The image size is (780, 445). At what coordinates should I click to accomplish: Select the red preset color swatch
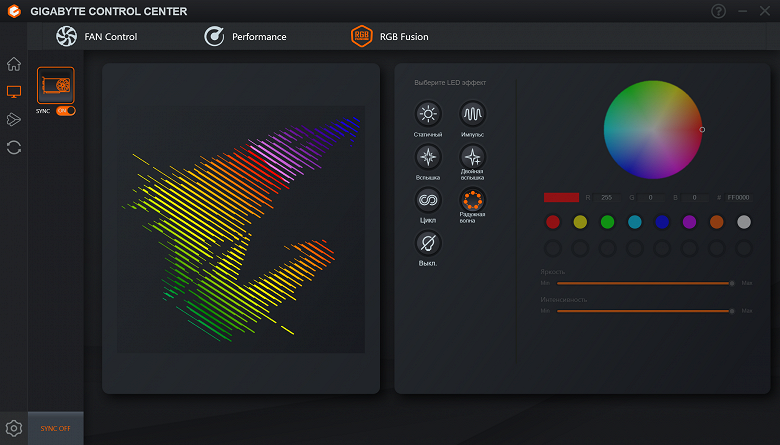(x=553, y=222)
